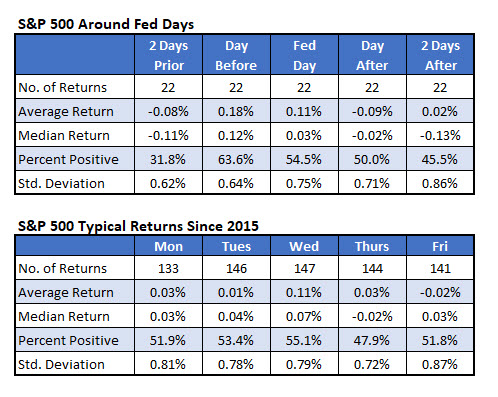Image resolution: width=498 pixels, height=397 pixels.
Task: Select 'S&P 500 Around Fed Days' title
Action: pos(106,24)
